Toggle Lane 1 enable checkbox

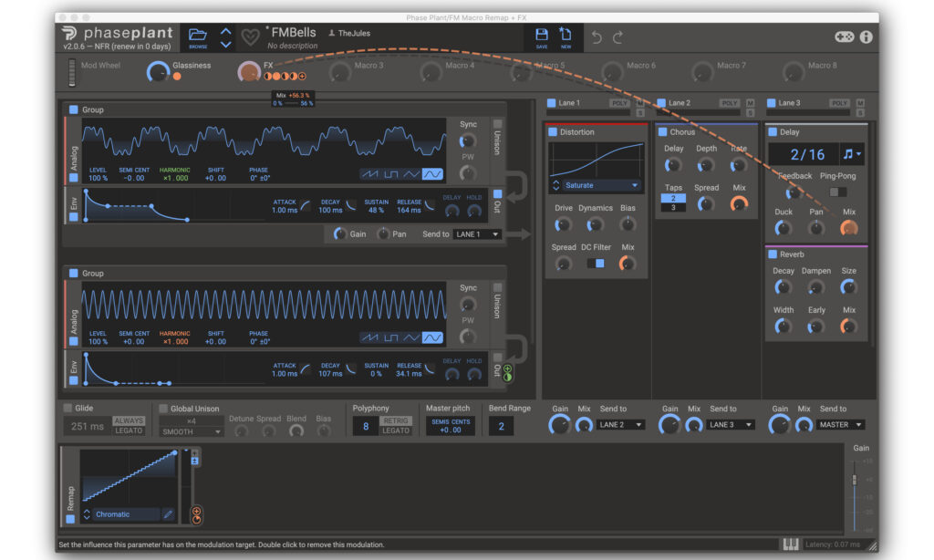pyautogui.click(x=551, y=103)
